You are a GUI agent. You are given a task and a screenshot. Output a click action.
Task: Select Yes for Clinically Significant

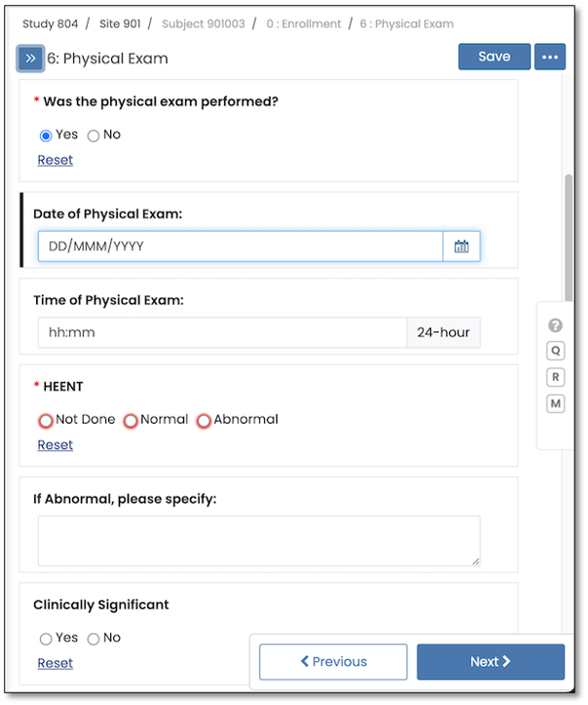pyautogui.click(x=46, y=639)
